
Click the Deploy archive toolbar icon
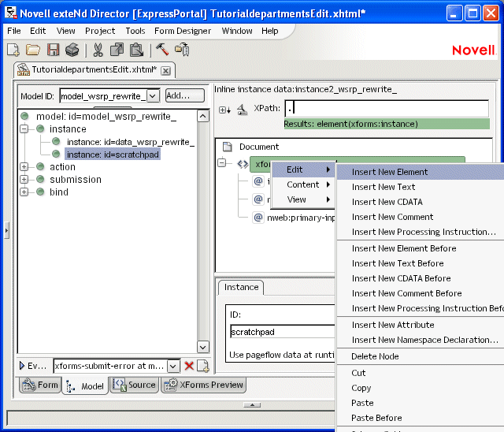182,49
